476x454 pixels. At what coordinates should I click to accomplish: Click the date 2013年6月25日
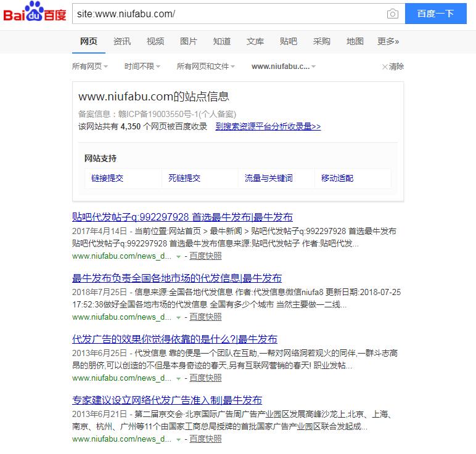(99, 353)
